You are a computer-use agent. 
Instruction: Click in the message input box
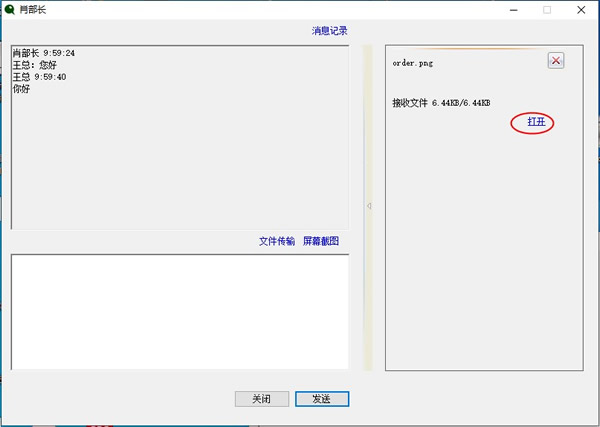click(180, 312)
